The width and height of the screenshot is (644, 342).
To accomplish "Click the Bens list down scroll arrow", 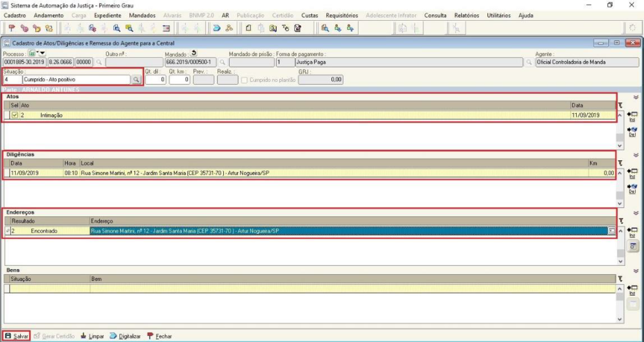I will (620, 319).
